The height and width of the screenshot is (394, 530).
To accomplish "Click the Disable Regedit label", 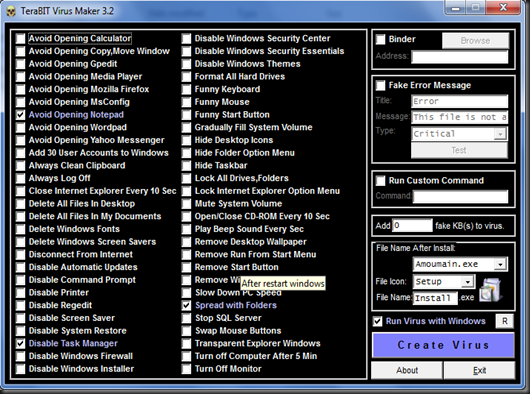I will coord(60,305).
